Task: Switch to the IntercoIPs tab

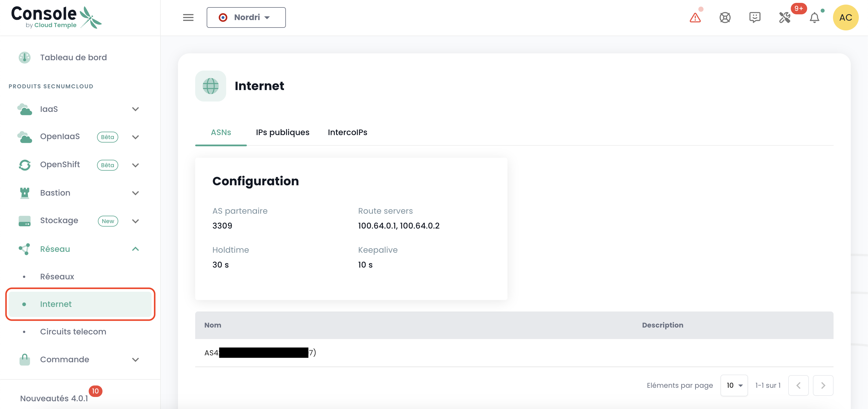Action: click(347, 132)
